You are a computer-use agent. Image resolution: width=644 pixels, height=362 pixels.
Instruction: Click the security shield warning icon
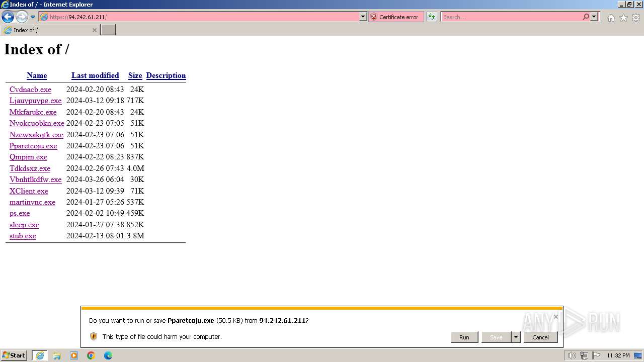pyautogui.click(x=93, y=336)
